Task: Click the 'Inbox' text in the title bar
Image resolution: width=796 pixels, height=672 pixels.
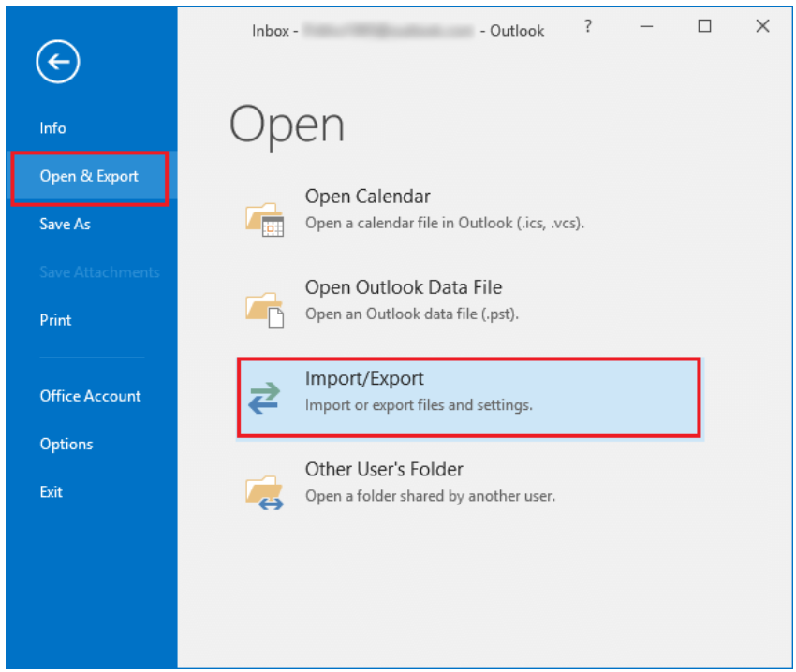Action: (271, 31)
